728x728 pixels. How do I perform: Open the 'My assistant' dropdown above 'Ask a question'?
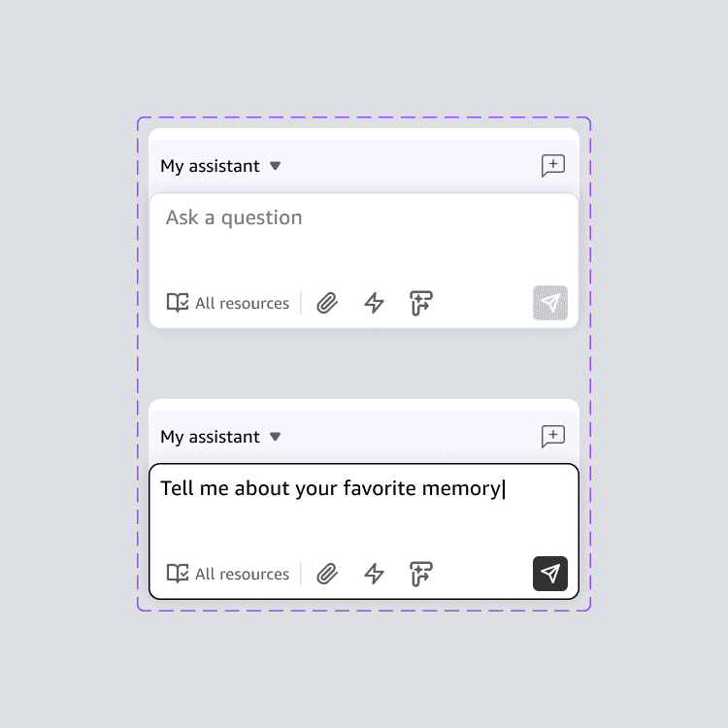211,166
